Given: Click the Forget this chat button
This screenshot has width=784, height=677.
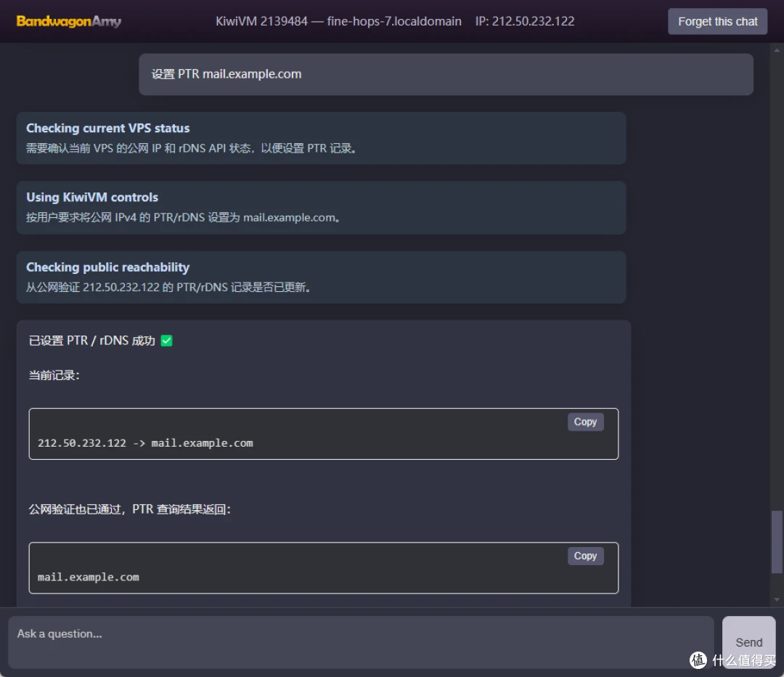Looking at the screenshot, I should tap(717, 22).
